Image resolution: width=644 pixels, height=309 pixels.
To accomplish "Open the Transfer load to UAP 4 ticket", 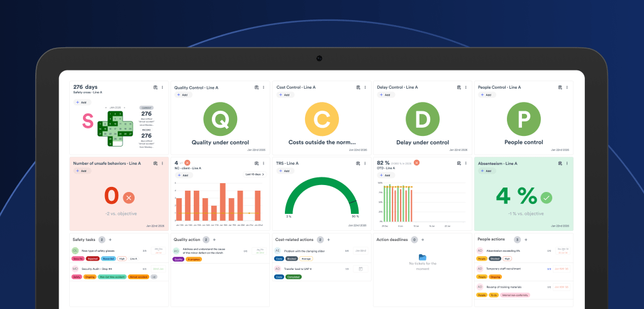I will pyautogui.click(x=299, y=269).
